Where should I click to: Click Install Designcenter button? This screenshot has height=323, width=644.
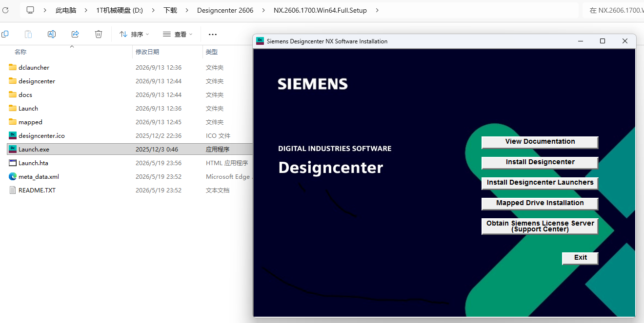tap(540, 162)
